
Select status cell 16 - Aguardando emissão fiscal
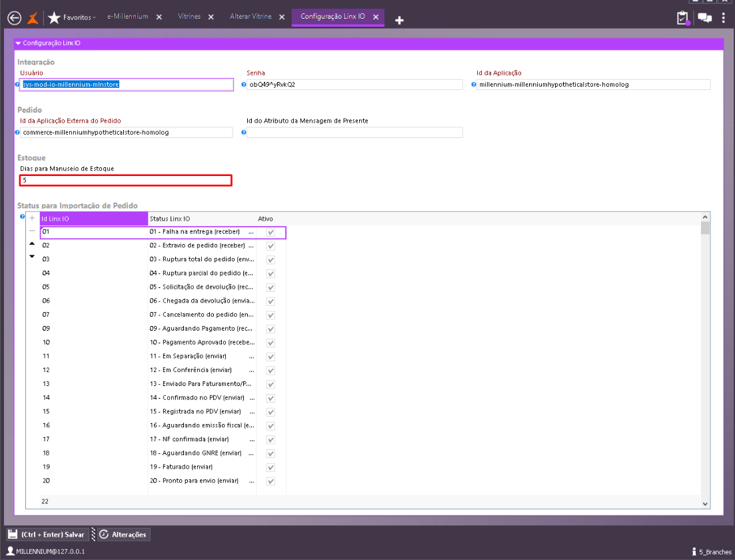click(x=202, y=425)
